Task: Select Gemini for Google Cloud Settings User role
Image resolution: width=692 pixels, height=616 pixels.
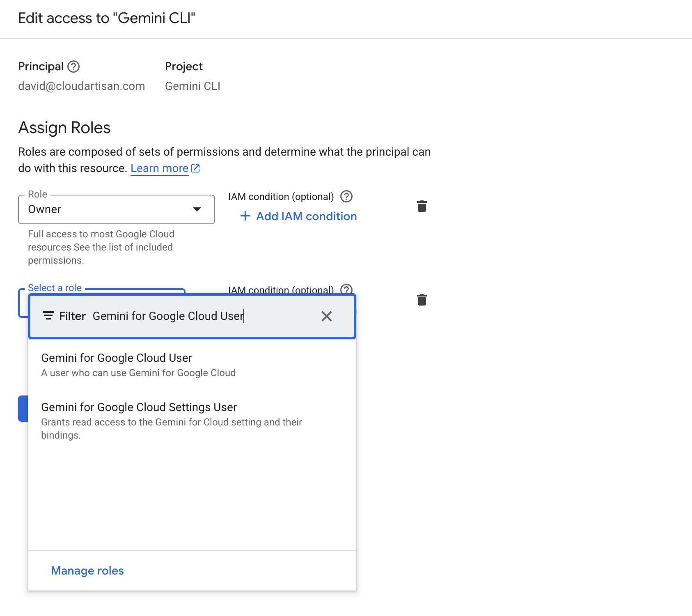Action: click(x=192, y=421)
